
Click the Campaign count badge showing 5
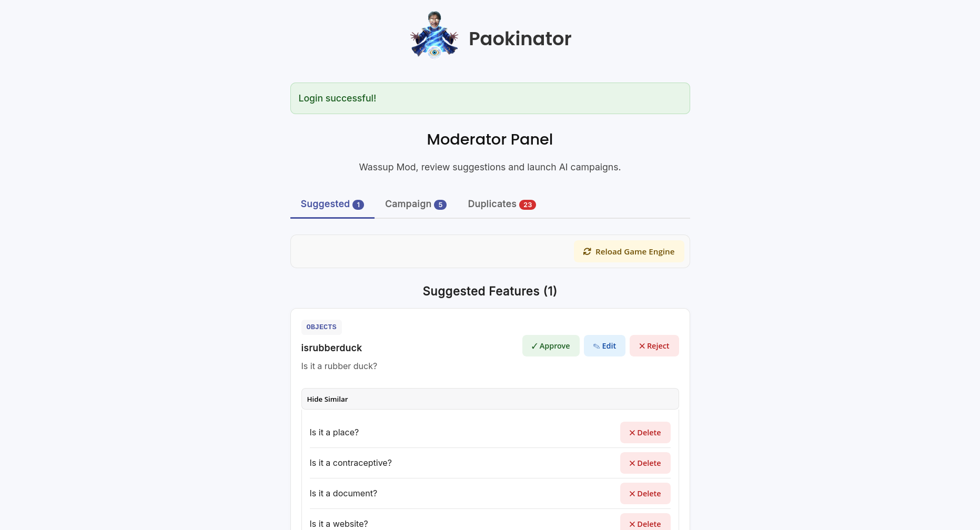click(440, 205)
